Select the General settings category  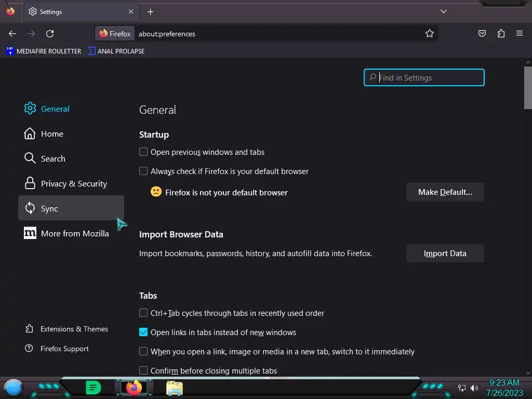click(71, 109)
